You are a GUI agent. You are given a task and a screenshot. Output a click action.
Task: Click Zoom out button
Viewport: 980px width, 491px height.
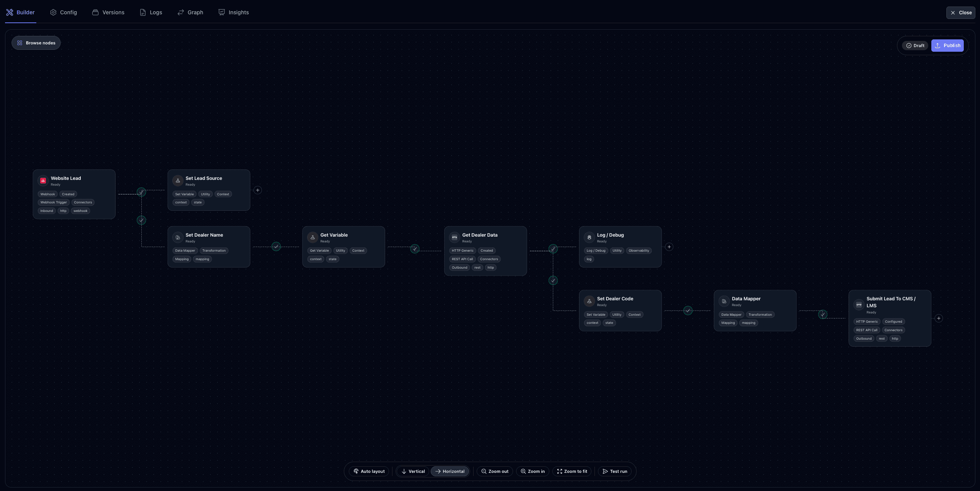(x=495, y=471)
